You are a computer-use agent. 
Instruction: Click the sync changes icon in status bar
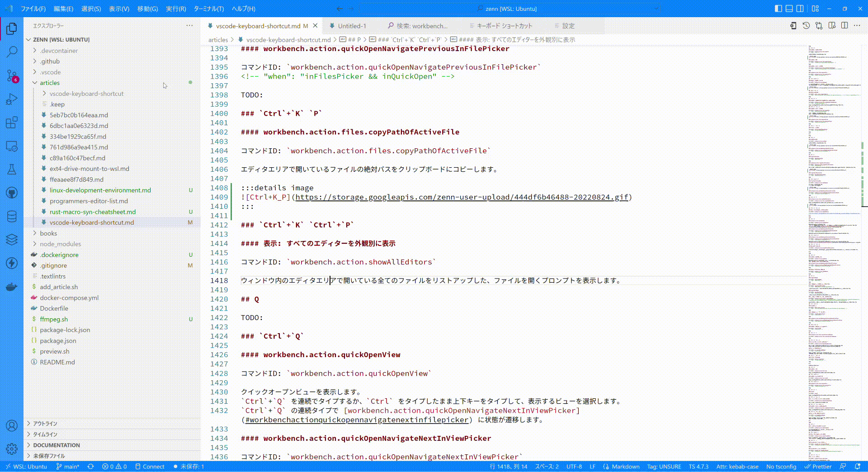[90, 467]
